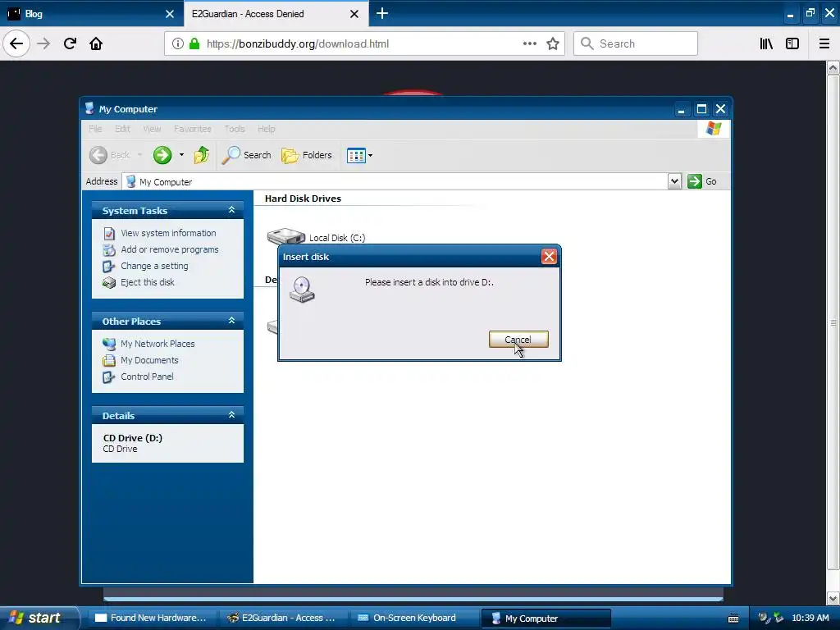This screenshot has height=630, width=840.
Task: Collapse the Details panel
Action: click(231, 414)
